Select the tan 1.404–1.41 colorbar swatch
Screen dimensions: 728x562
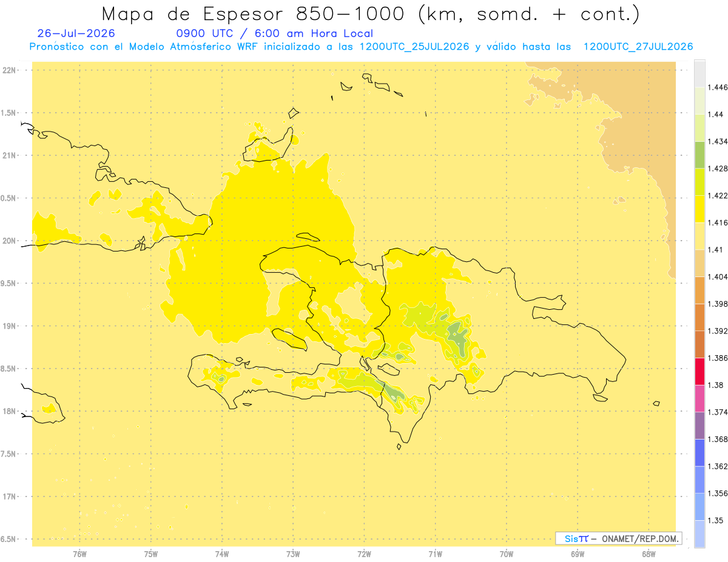point(699,263)
